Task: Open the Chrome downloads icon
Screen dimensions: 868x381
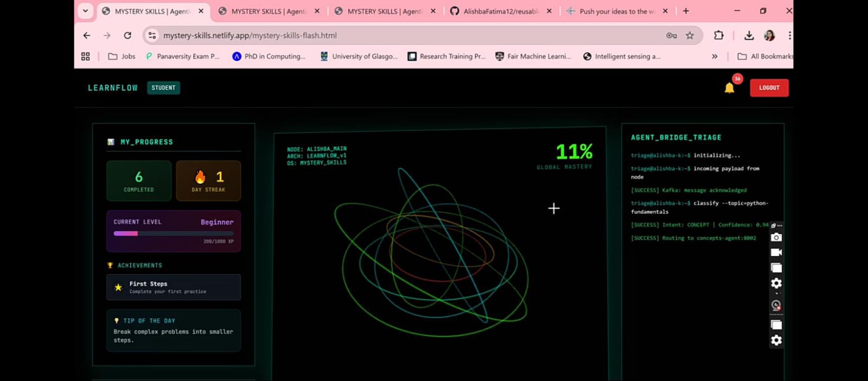Action: pyautogui.click(x=749, y=35)
